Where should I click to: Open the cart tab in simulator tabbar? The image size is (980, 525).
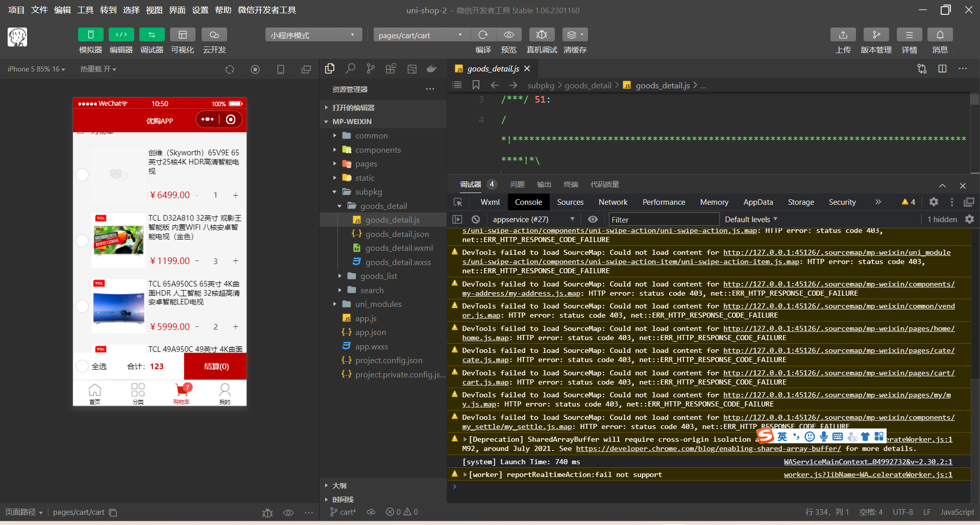(182, 393)
